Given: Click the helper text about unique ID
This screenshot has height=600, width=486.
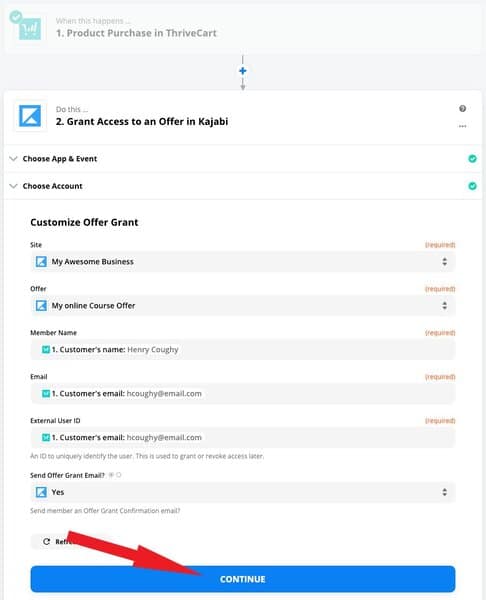Looking at the screenshot, I should point(147,456).
